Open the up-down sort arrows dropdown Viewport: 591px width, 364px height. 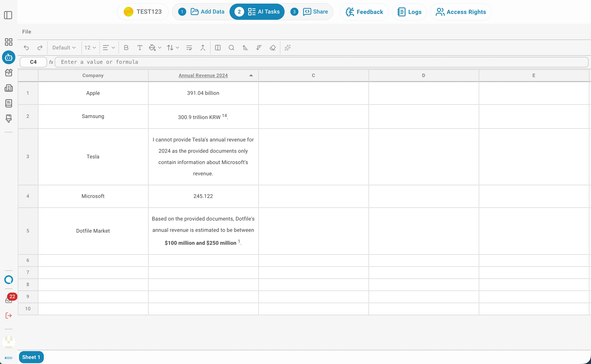[173, 48]
